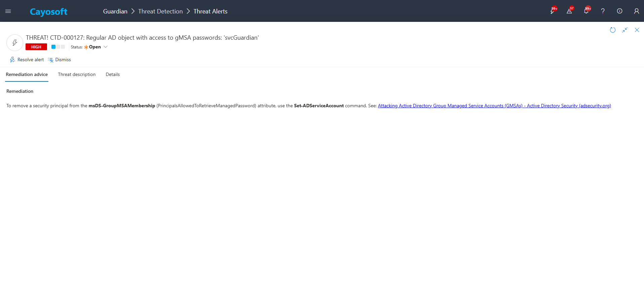Open warning triangle icon showing 37

coord(569,11)
